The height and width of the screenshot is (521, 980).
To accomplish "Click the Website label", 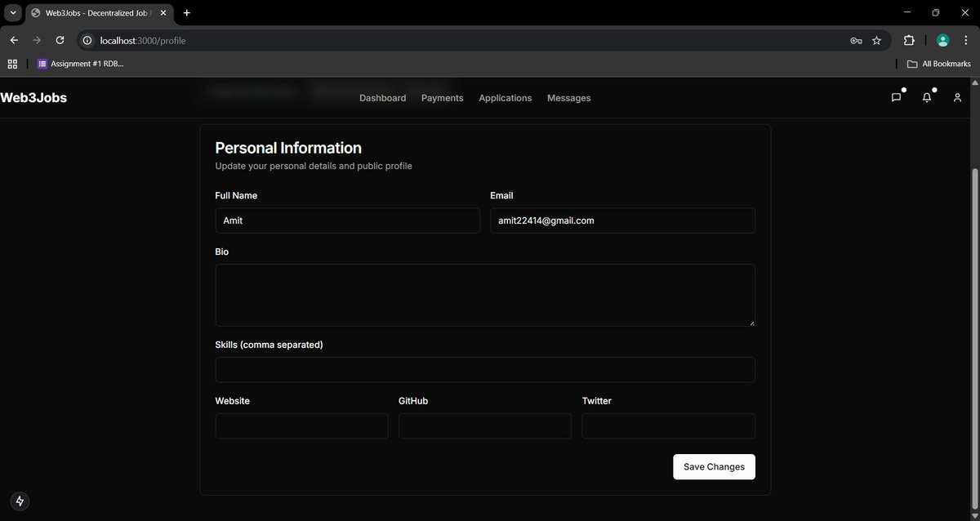I will click(x=233, y=401).
